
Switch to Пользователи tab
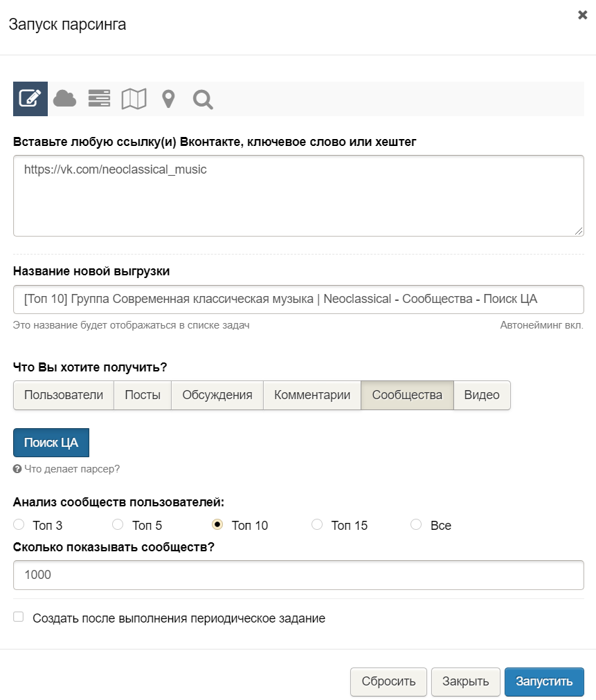pyautogui.click(x=64, y=395)
